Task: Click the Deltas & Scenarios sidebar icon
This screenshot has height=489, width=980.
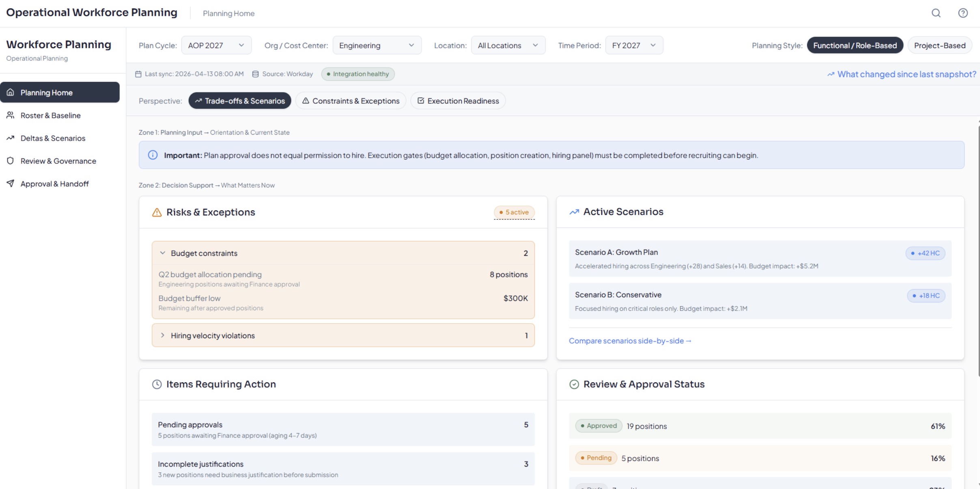Action: pyautogui.click(x=11, y=138)
